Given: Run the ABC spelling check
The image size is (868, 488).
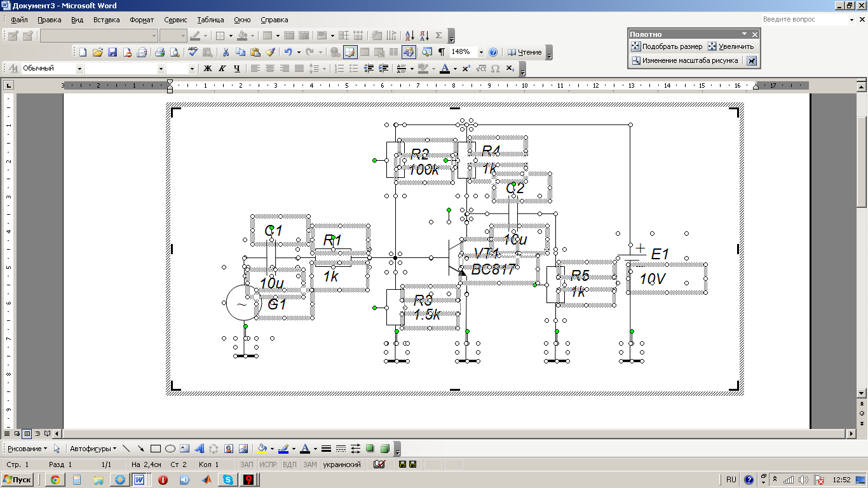Looking at the screenshot, I should [x=193, y=52].
